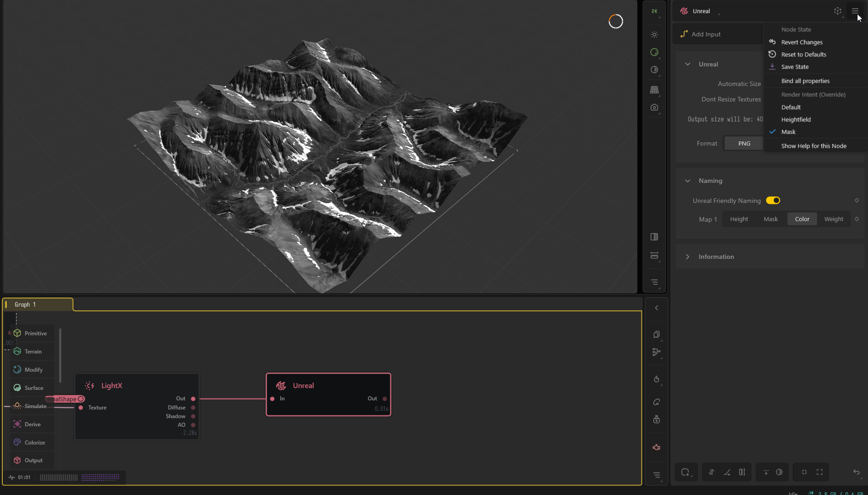Click the grid icon in viewport toolbar
This screenshot has height=495, width=868.
654,90
